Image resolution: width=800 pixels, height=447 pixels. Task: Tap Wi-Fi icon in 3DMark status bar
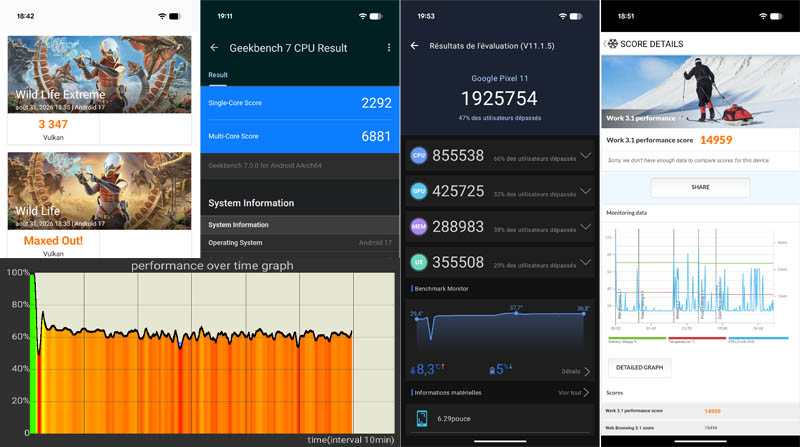(162, 16)
